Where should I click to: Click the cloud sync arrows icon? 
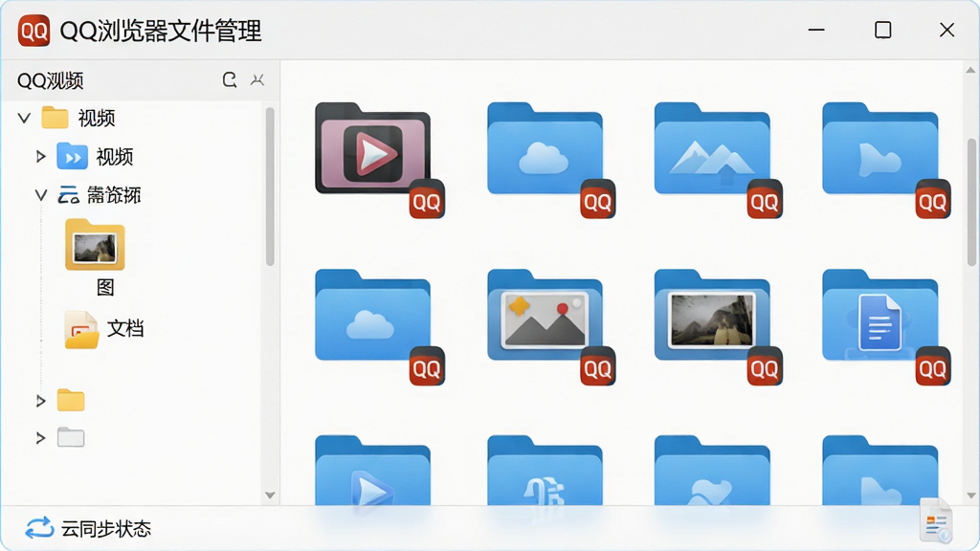(39, 528)
